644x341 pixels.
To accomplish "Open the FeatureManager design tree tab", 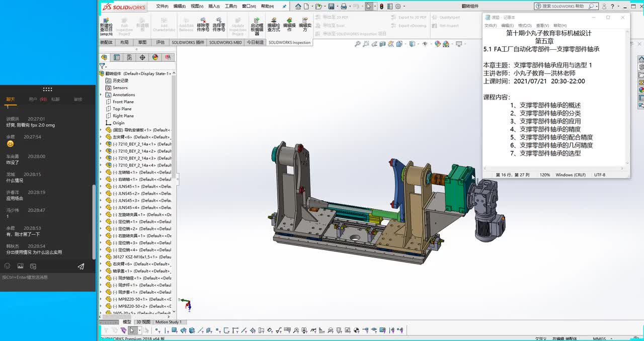I will 104,57.
